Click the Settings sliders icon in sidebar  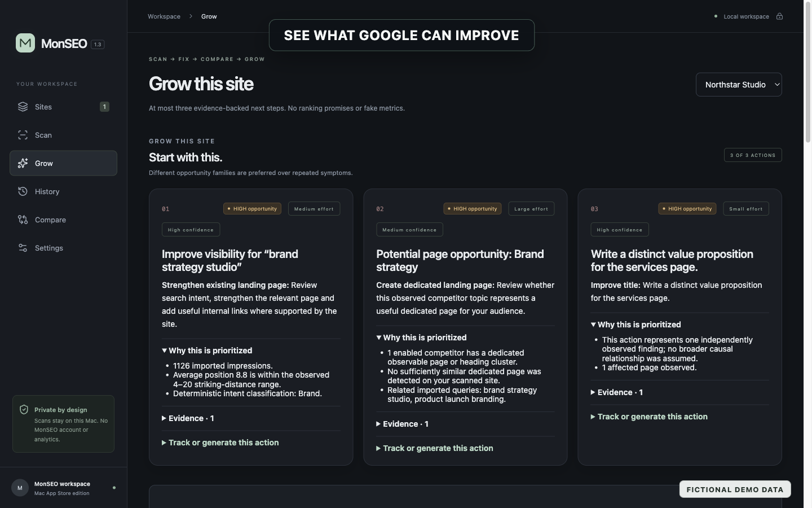[x=23, y=248]
